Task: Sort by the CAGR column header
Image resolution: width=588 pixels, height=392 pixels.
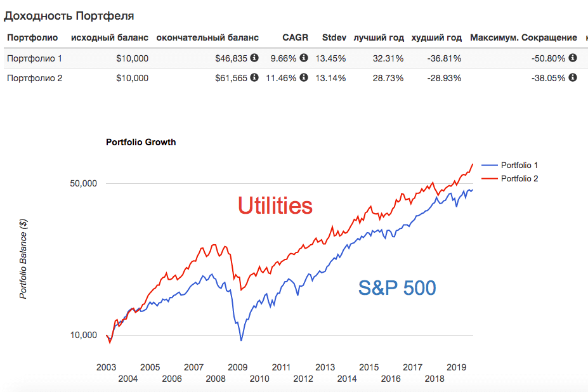Action: [x=295, y=38]
